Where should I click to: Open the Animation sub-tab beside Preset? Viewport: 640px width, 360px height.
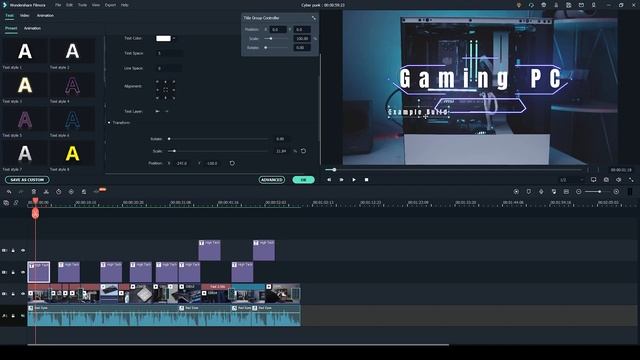(32, 28)
